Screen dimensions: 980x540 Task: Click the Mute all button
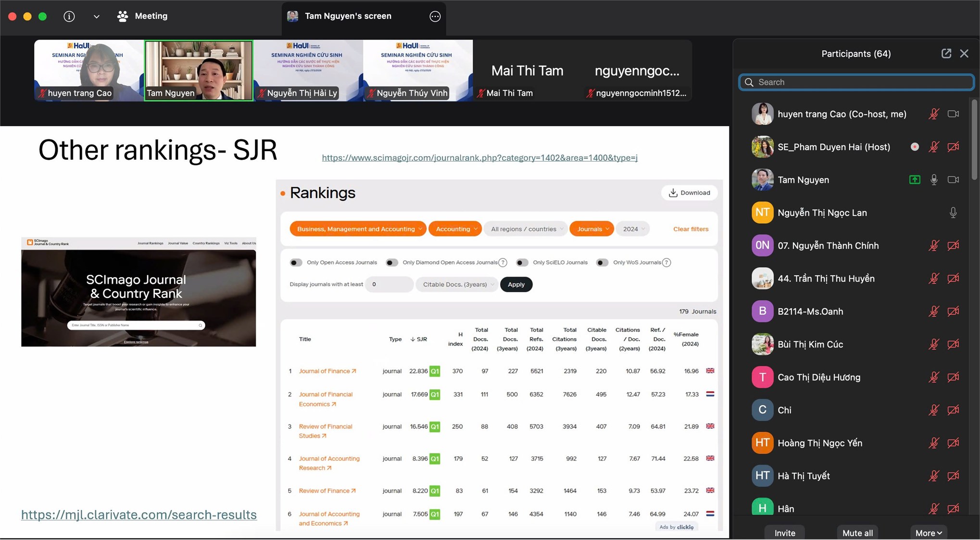click(x=857, y=533)
